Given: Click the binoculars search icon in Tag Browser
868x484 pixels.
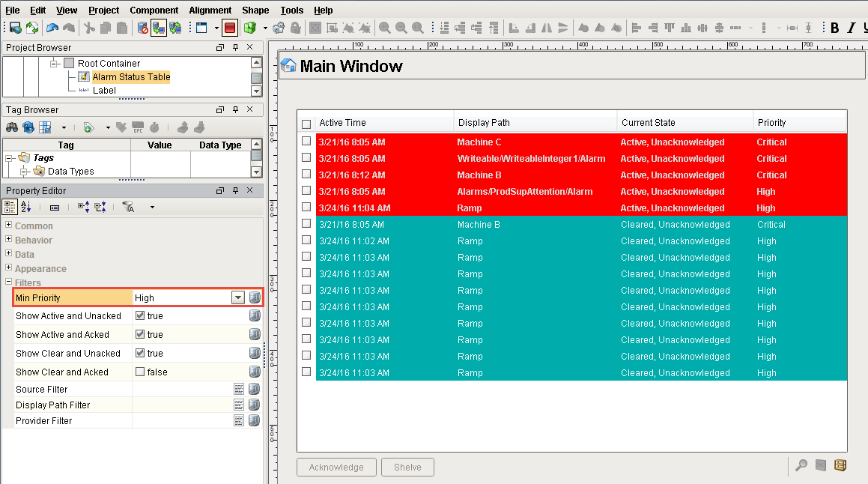Looking at the screenshot, I should tap(12, 127).
